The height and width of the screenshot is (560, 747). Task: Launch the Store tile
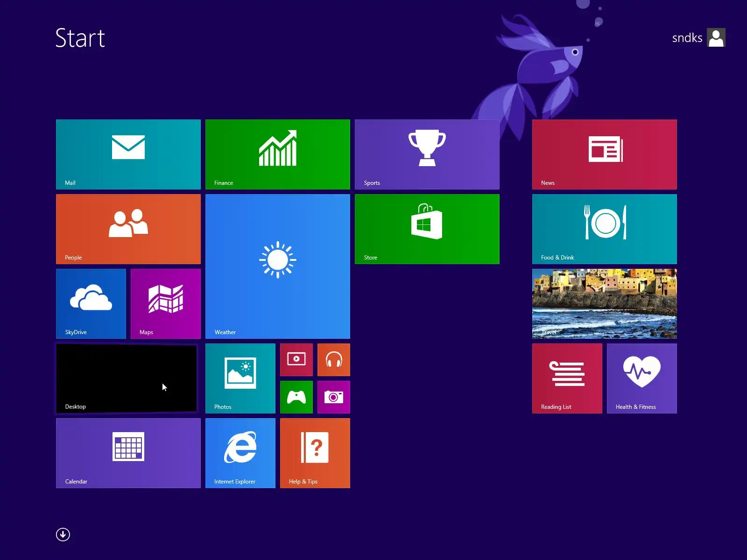427,229
